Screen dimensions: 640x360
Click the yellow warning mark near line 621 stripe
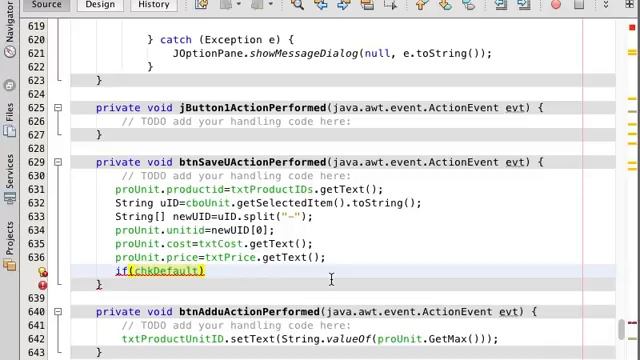[632, 52]
